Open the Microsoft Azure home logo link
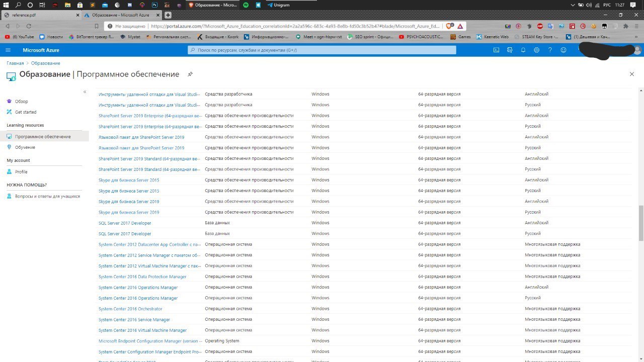The height and width of the screenshot is (362, 644). pos(41,50)
